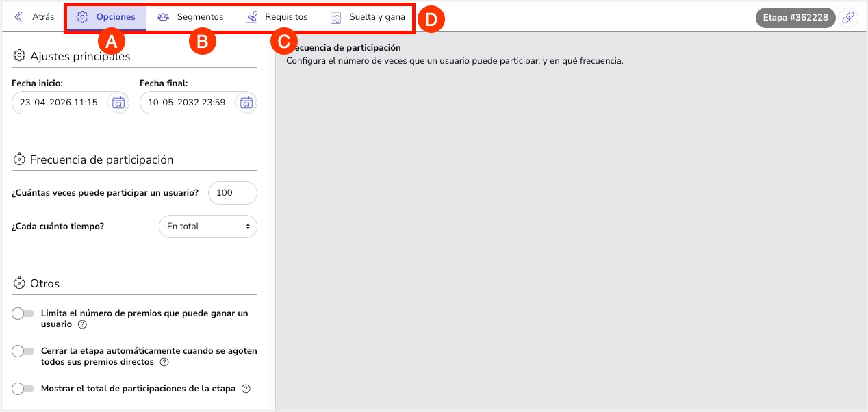Click the stopwatch icon by Frecuencia de participación
This screenshot has height=412, width=868.
(x=18, y=158)
